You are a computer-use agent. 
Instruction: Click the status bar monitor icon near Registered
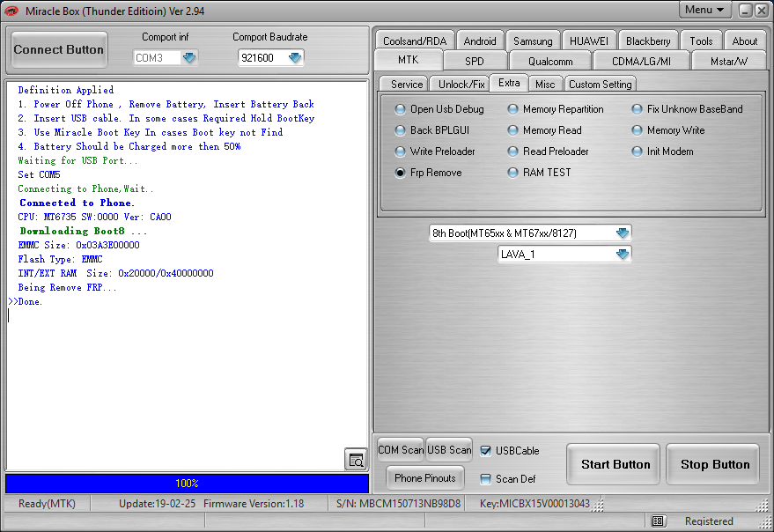(x=658, y=521)
